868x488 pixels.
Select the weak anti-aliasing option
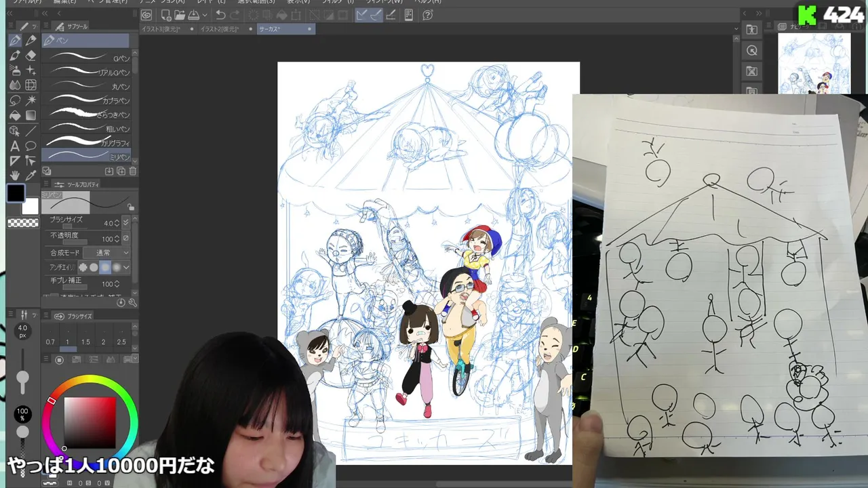[x=94, y=268]
